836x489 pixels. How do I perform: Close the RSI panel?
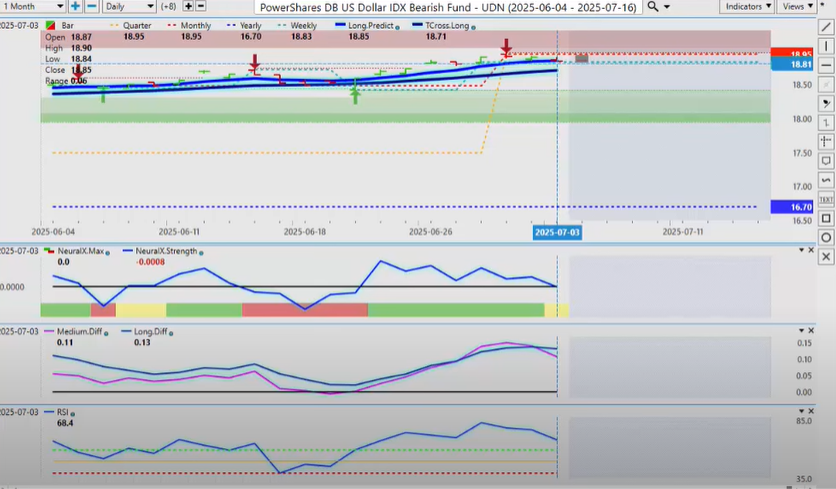pyautogui.click(x=826, y=411)
